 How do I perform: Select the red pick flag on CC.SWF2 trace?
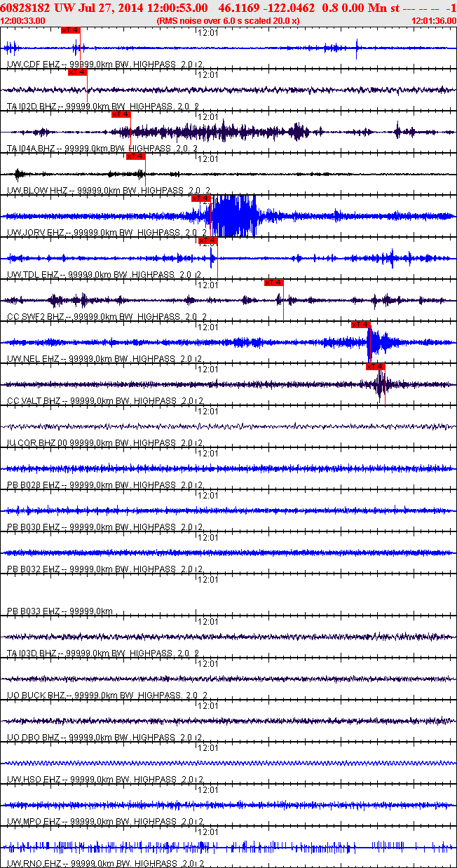click(274, 283)
